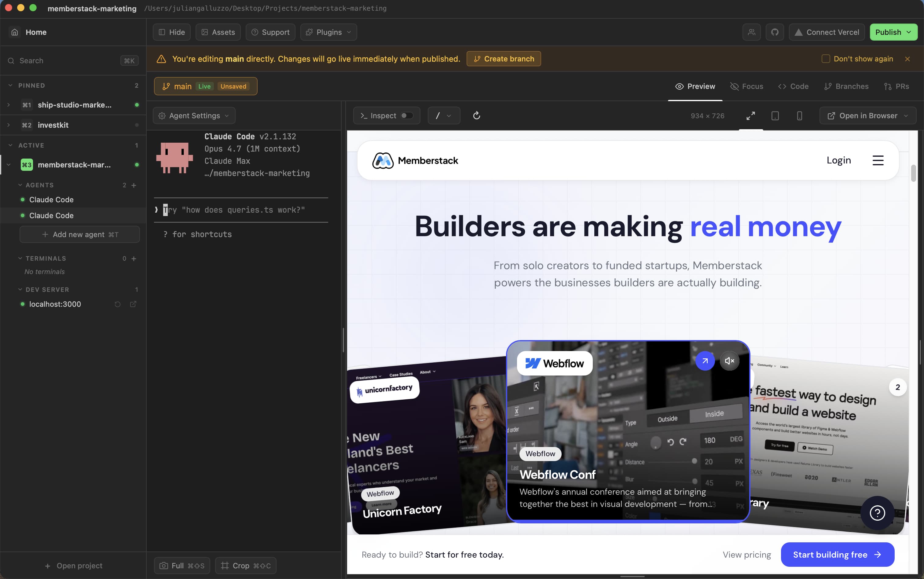The width and height of the screenshot is (924, 579).
Task: Click the preview page vertical scrollbar
Action: 913,174
